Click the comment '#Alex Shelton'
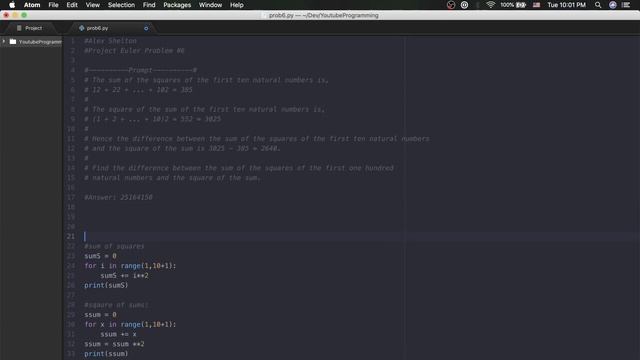 pos(110,41)
